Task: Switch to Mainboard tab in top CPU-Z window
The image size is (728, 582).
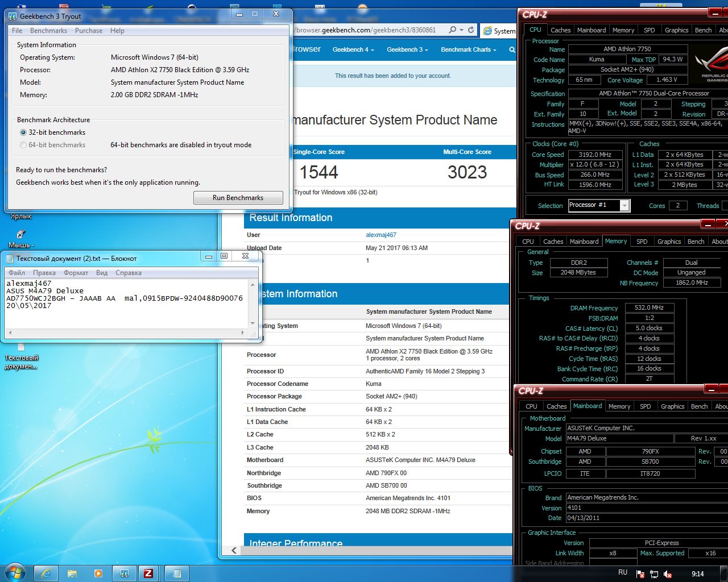Action: click(x=591, y=30)
